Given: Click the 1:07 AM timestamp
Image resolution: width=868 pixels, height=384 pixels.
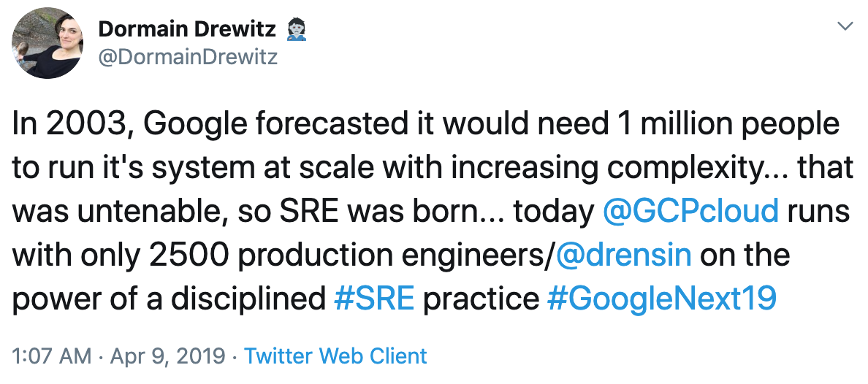Looking at the screenshot, I should pyautogui.click(x=51, y=356).
